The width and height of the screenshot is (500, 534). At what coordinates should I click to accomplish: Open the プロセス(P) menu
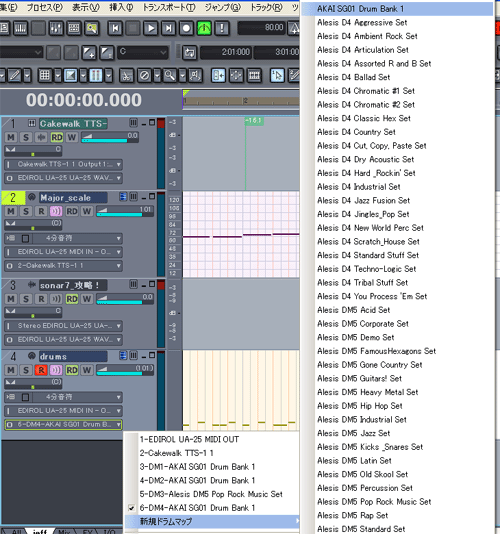tap(45, 7)
